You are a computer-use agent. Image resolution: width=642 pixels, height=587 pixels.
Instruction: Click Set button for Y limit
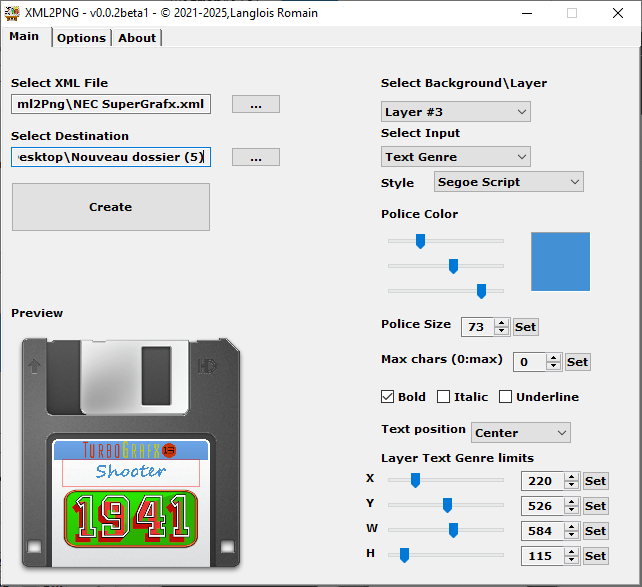596,506
